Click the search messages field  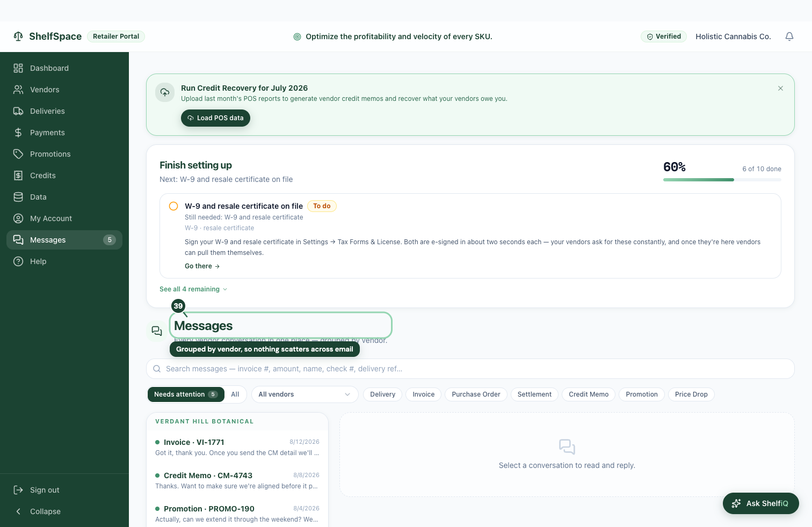click(470, 369)
